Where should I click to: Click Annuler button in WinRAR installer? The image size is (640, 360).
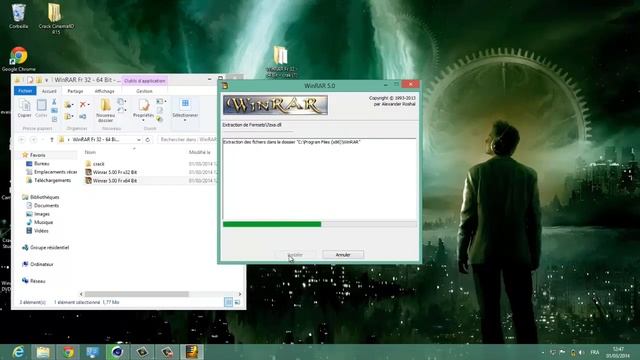pyautogui.click(x=343, y=255)
